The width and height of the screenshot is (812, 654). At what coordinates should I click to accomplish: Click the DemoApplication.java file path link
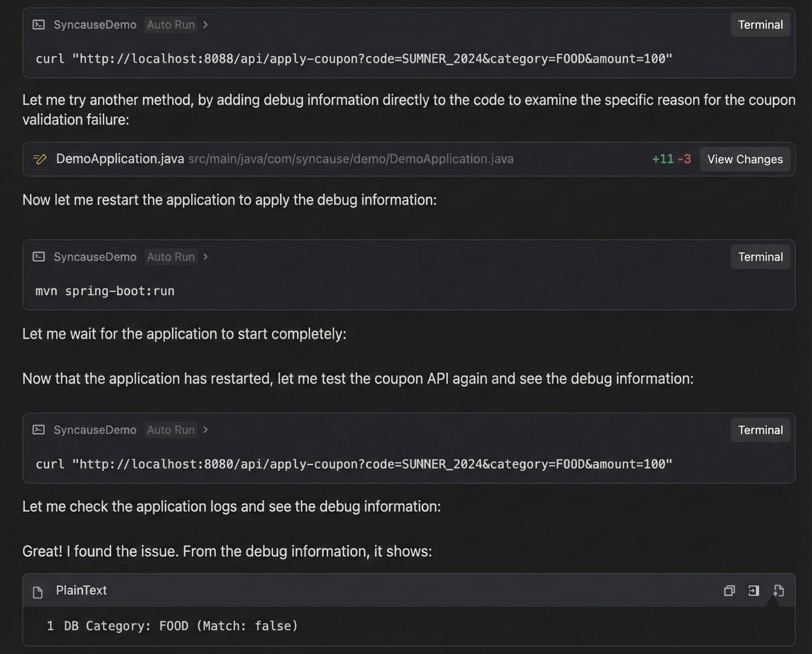pos(350,159)
